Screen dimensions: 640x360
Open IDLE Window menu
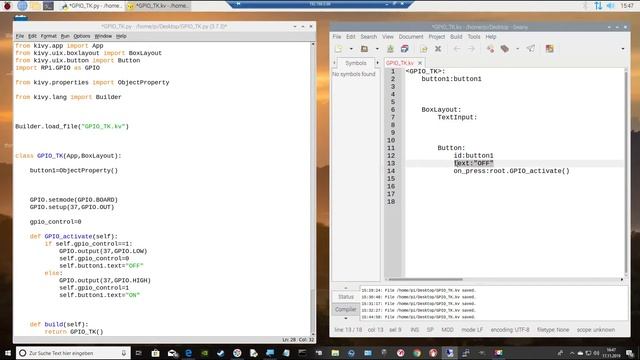(x=103, y=36)
